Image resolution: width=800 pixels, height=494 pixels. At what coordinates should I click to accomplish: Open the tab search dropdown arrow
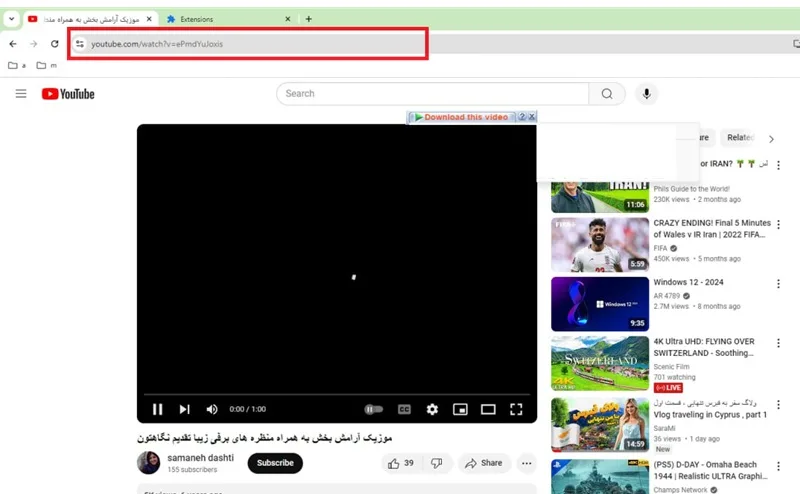tap(11, 19)
